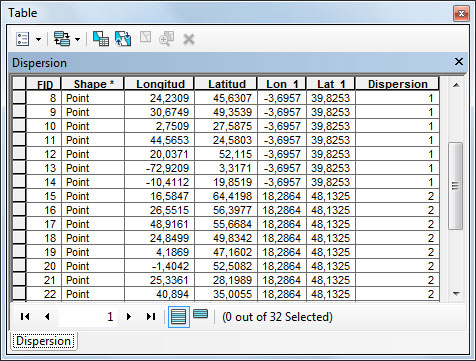Select row with FID 10
476x361 pixels.
click(19, 126)
